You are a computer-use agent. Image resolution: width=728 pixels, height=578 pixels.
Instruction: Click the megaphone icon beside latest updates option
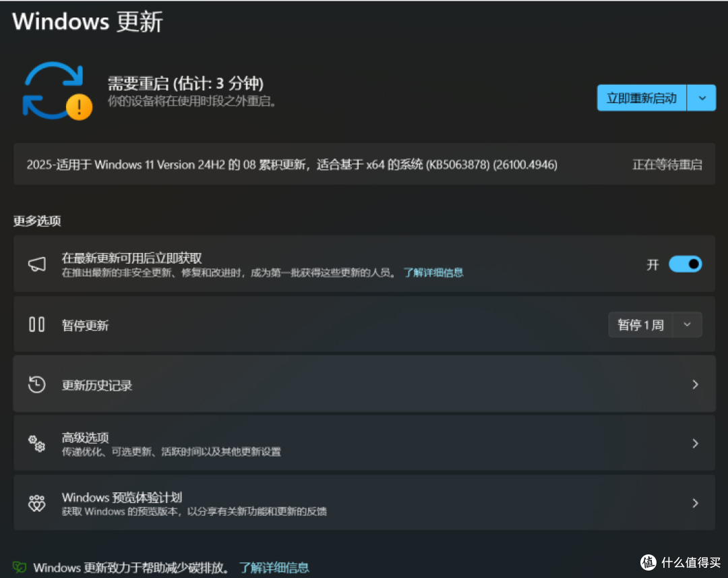(37, 264)
